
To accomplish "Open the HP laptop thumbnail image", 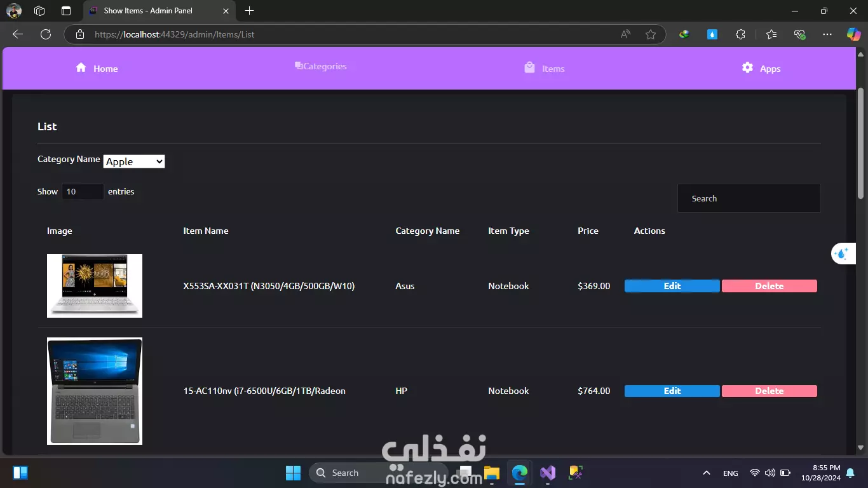I will point(95,391).
